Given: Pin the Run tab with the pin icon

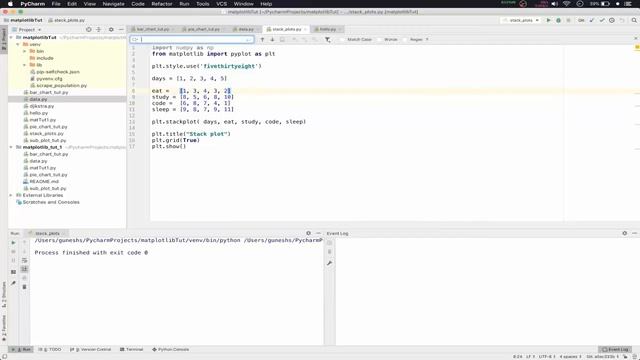Looking at the screenshot, I should coord(13,283).
